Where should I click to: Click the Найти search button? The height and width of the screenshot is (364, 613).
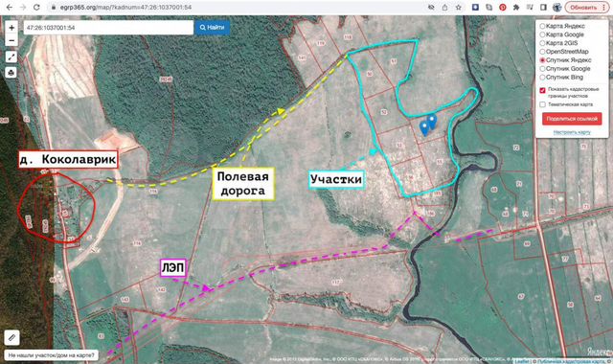pos(213,28)
